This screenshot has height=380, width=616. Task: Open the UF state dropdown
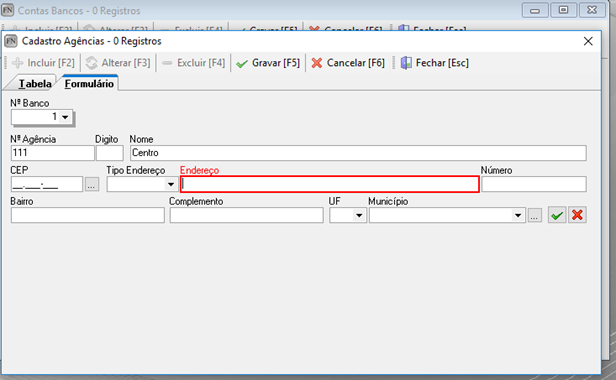pos(359,215)
